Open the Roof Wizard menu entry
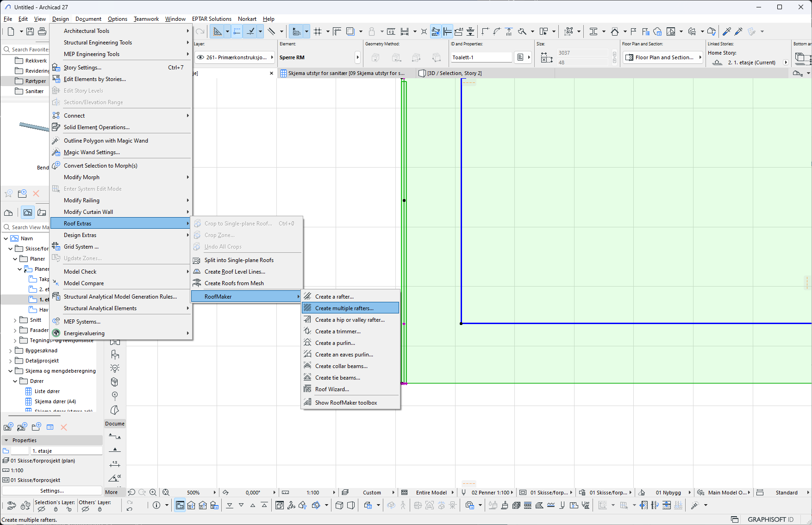This screenshot has height=525, width=812. (332, 389)
